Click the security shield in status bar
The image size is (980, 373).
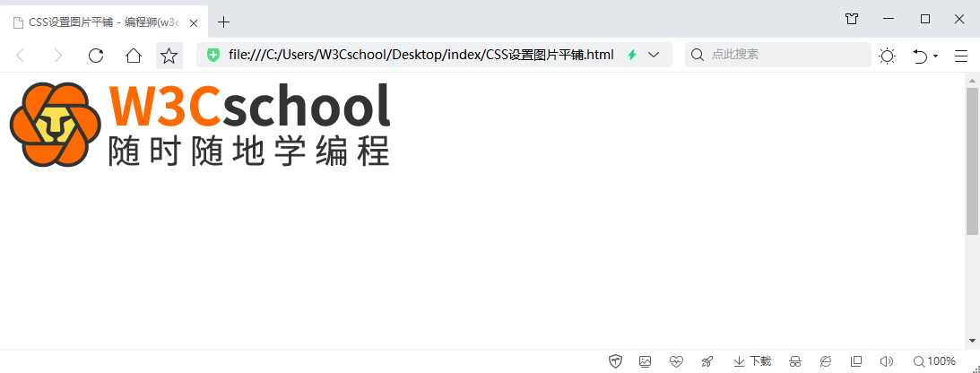point(615,361)
